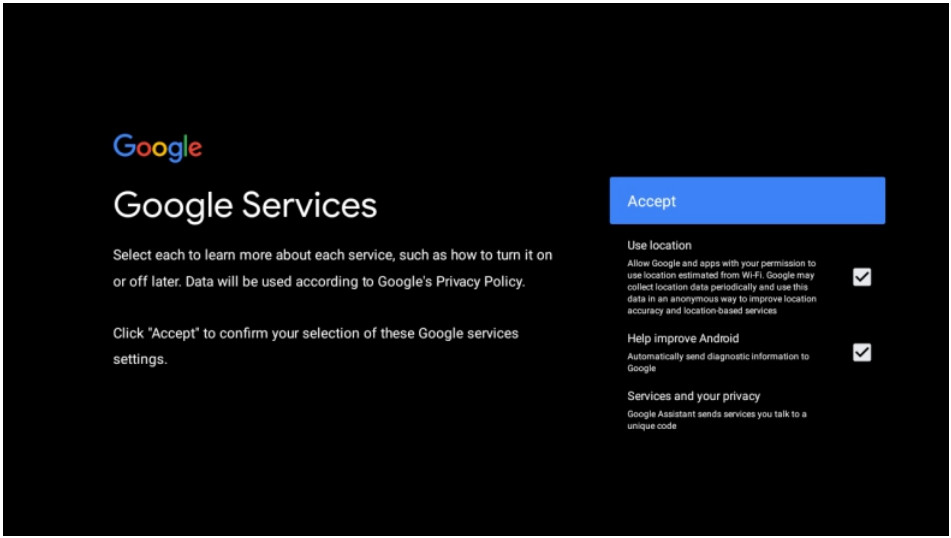This screenshot has width=951, height=538.
Task: Click the blue capital G in the logo
Action: pyautogui.click(x=124, y=145)
